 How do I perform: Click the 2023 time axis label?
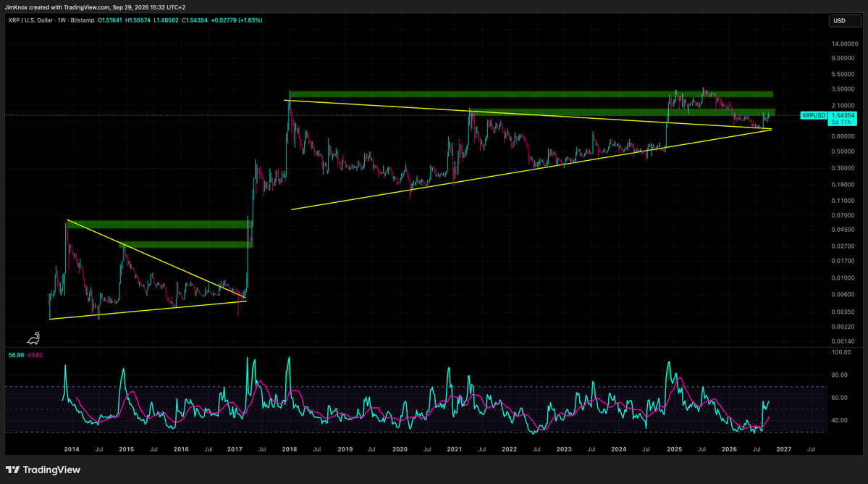pyautogui.click(x=564, y=449)
